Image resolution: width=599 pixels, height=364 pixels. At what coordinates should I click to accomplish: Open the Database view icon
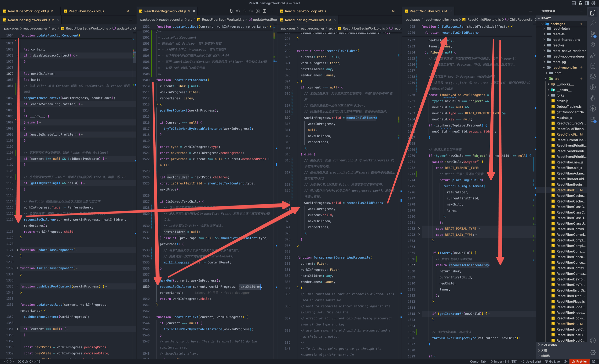coord(593,66)
